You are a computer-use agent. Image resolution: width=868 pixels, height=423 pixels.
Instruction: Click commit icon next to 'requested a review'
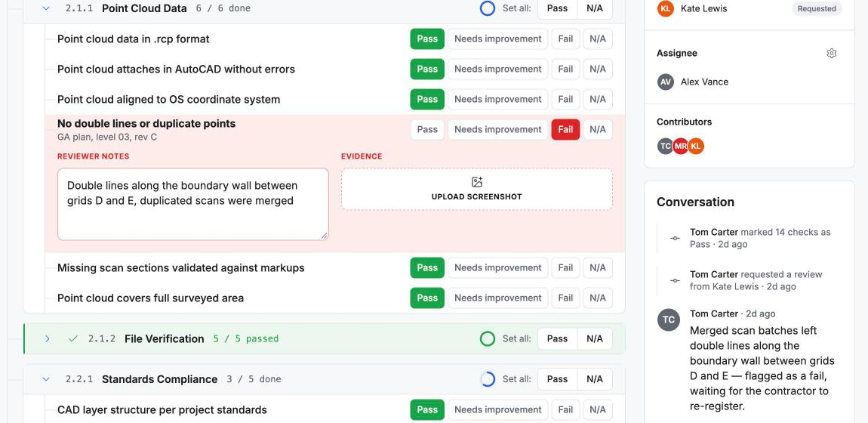[675, 281]
